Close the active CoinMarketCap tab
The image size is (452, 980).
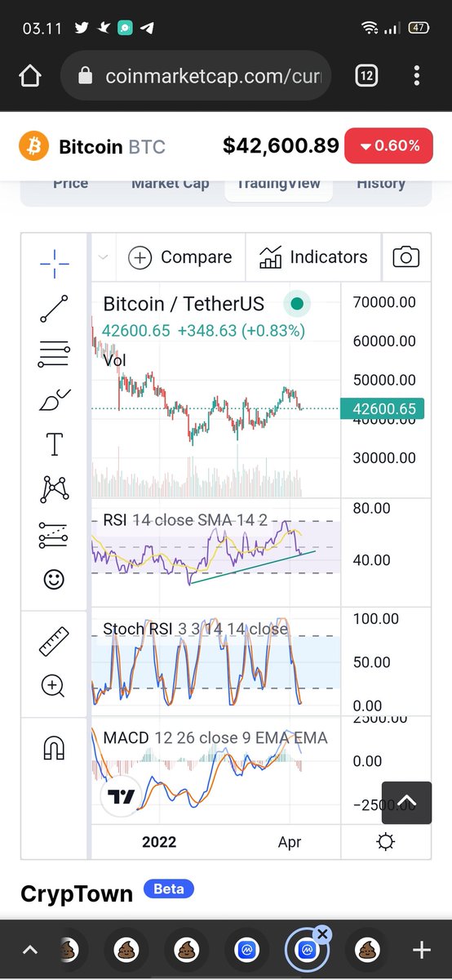click(x=322, y=933)
